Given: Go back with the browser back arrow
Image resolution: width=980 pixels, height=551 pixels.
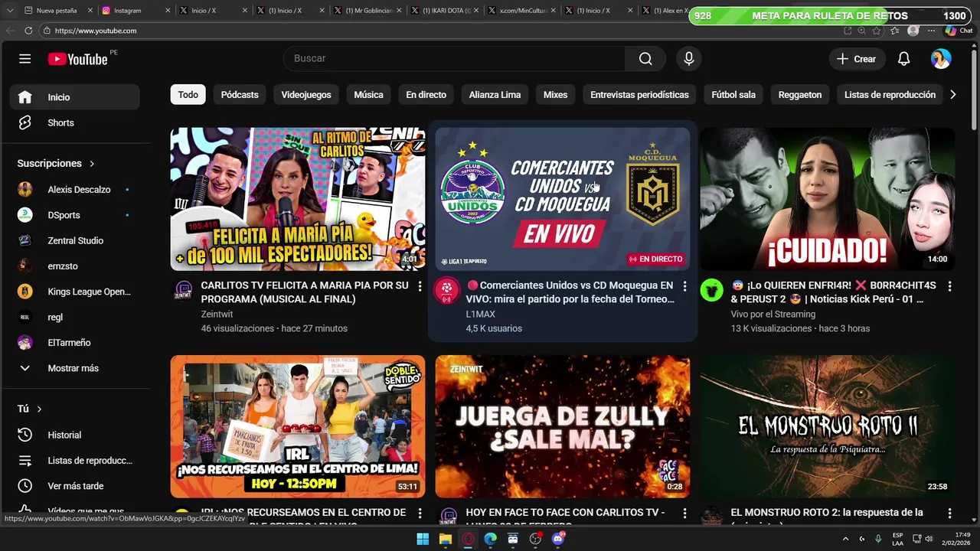Looking at the screenshot, I should [x=10, y=31].
